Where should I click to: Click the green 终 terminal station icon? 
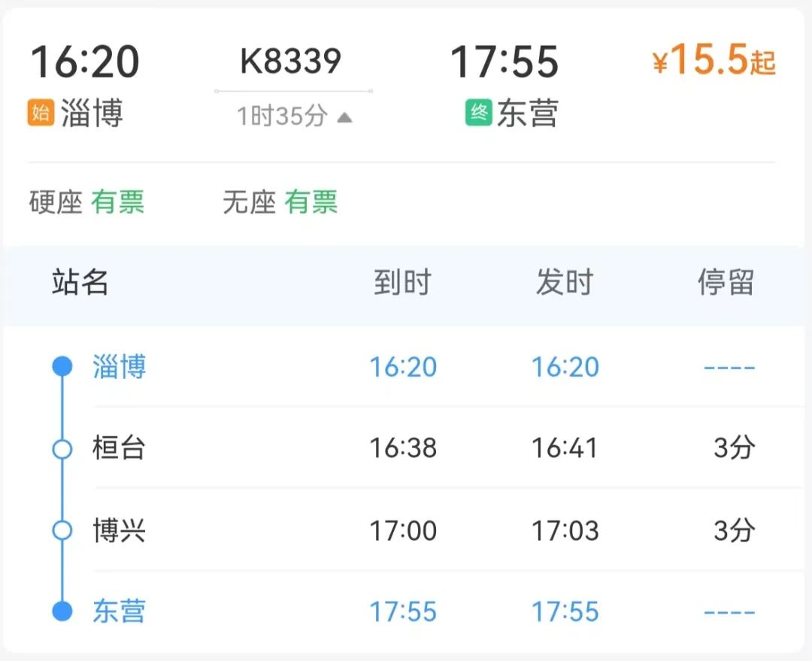coord(478,113)
